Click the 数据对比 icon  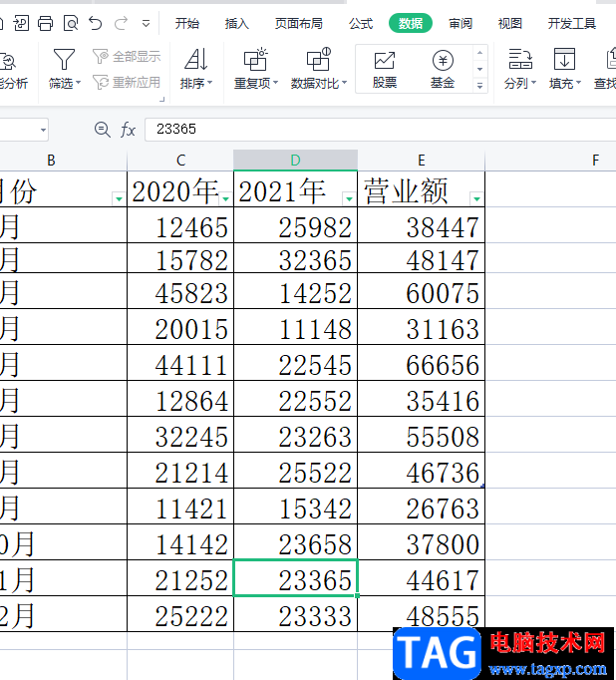click(319, 60)
